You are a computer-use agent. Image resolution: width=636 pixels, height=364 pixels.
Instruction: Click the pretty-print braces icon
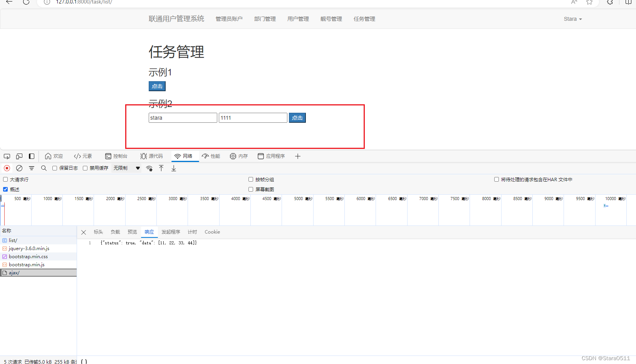[x=84, y=361]
